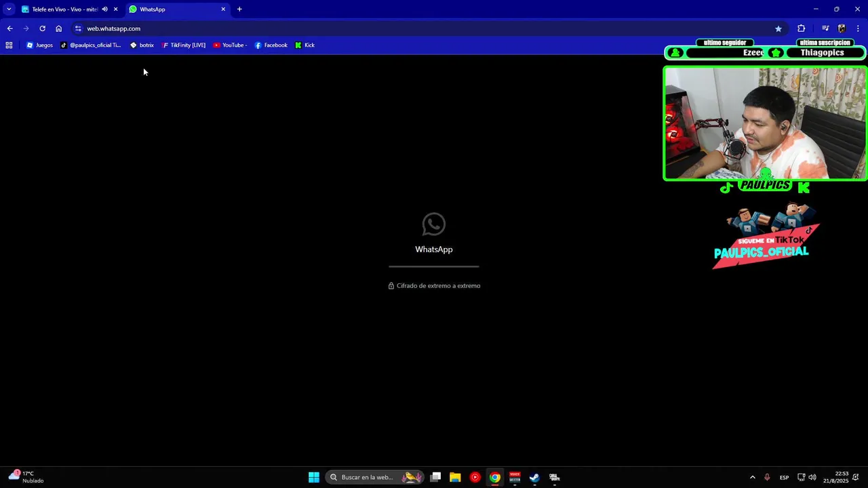Image resolution: width=868 pixels, height=488 pixels.
Task: Open Task View from the taskbar
Action: tap(436, 477)
